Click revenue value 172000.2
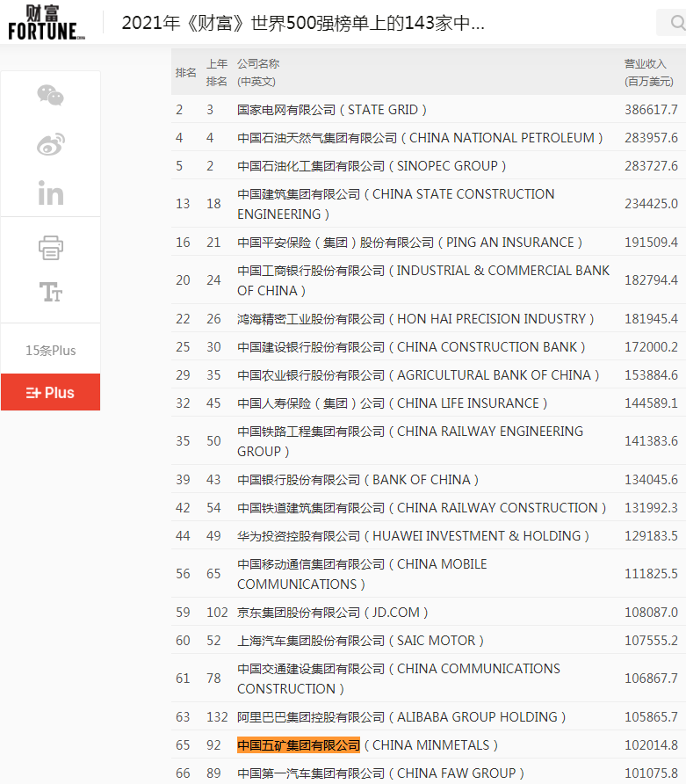 click(651, 346)
